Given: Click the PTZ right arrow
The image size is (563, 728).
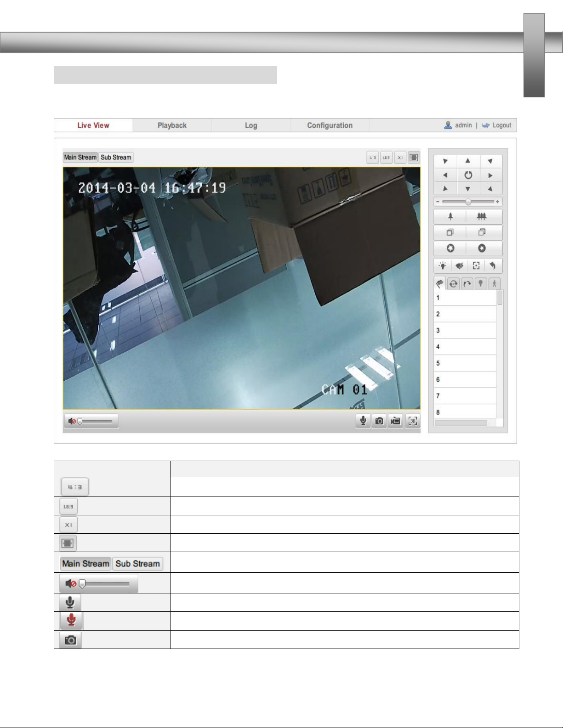Looking at the screenshot, I should 491,175.
